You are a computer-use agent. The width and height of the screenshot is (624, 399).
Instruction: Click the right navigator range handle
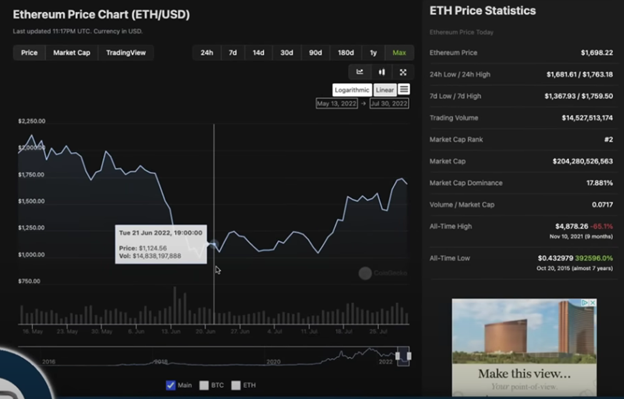click(409, 356)
